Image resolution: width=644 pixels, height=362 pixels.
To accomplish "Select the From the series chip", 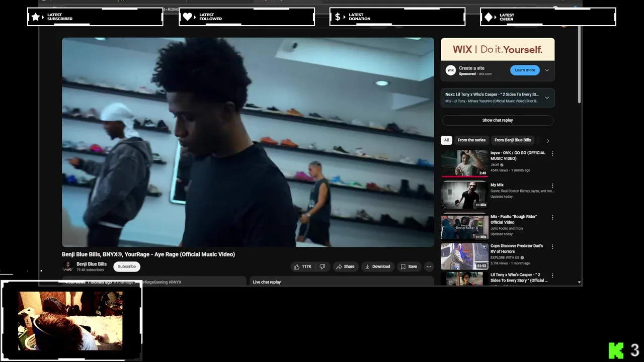I will (471, 140).
